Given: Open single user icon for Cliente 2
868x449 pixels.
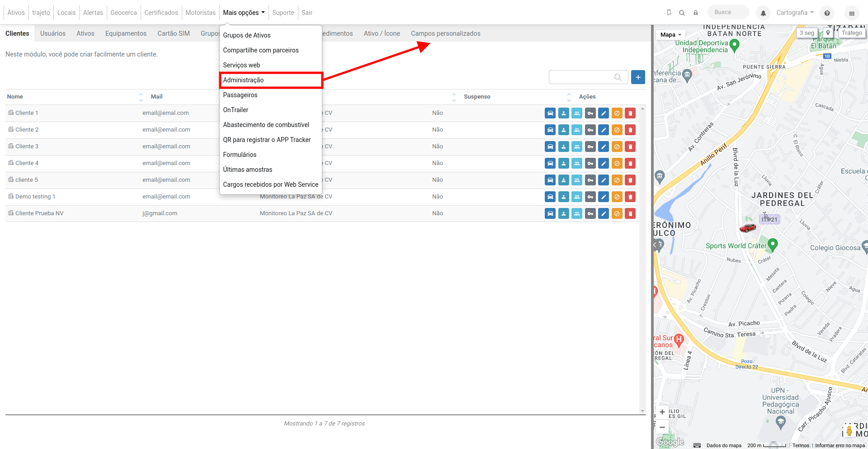Looking at the screenshot, I should (x=563, y=130).
